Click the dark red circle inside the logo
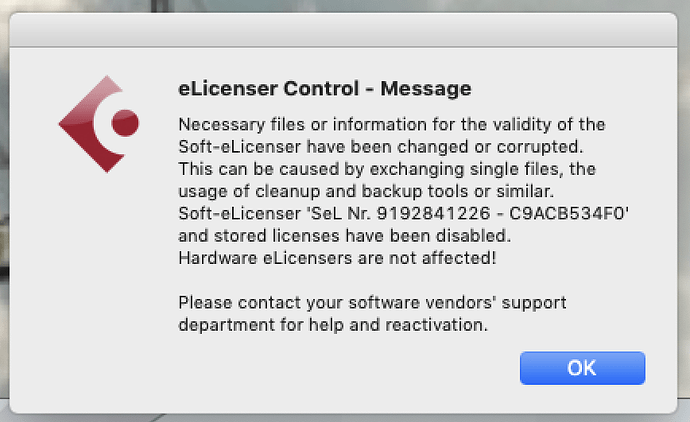The height and width of the screenshot is (422, 690). (x=124, y=124)
